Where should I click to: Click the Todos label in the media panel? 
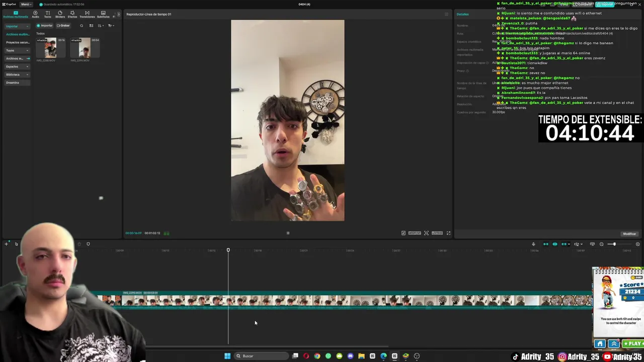click(x=40, y=34)
